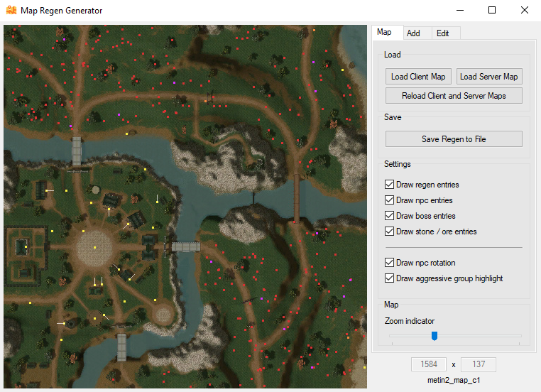Select the Map tab

[x=384, y=33]
